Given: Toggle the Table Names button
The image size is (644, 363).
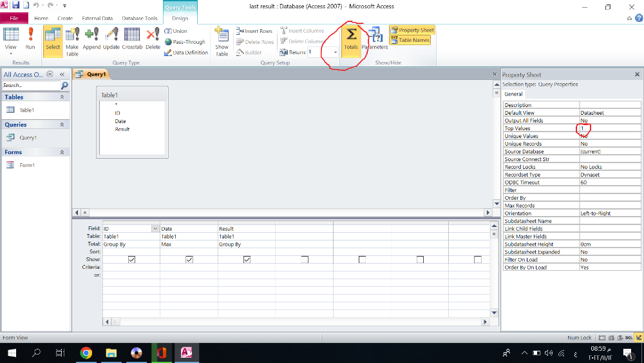Looking at the screenshot, I should point(410,40).
